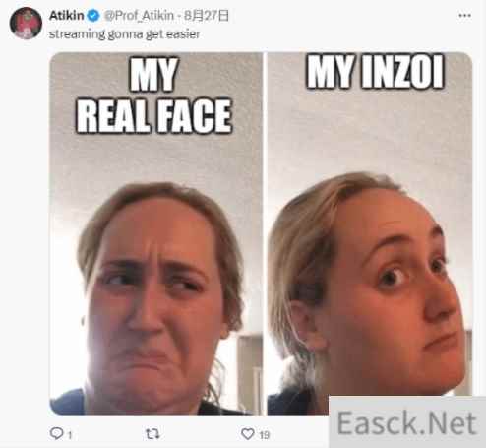Click the like count number 19
The height and width of the screenshot is (448, 486).
click(x=265, y=435)
